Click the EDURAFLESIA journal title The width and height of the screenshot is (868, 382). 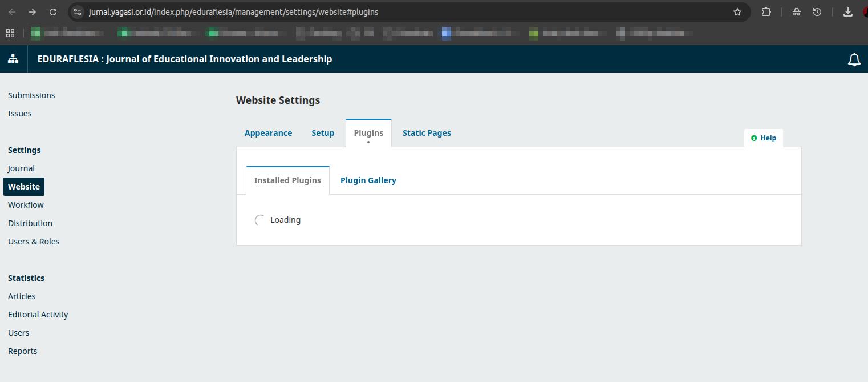(185, 59)
